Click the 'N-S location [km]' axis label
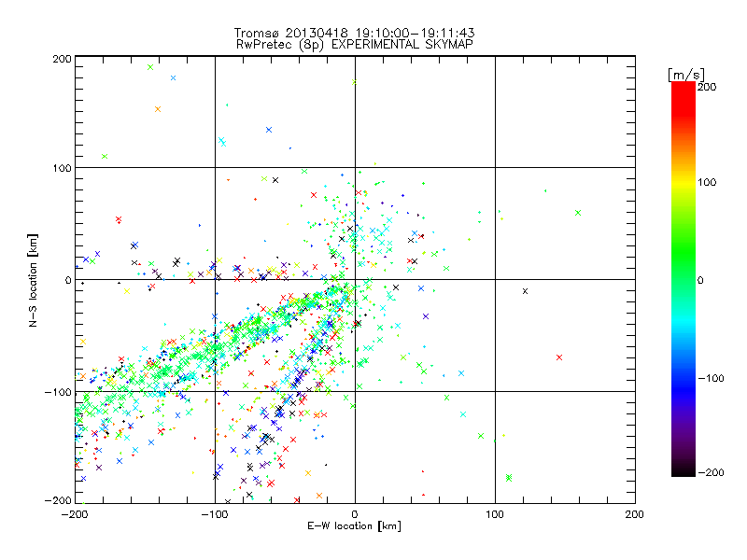747x560 pixels. pyautogui.click(x=33, y=280)
